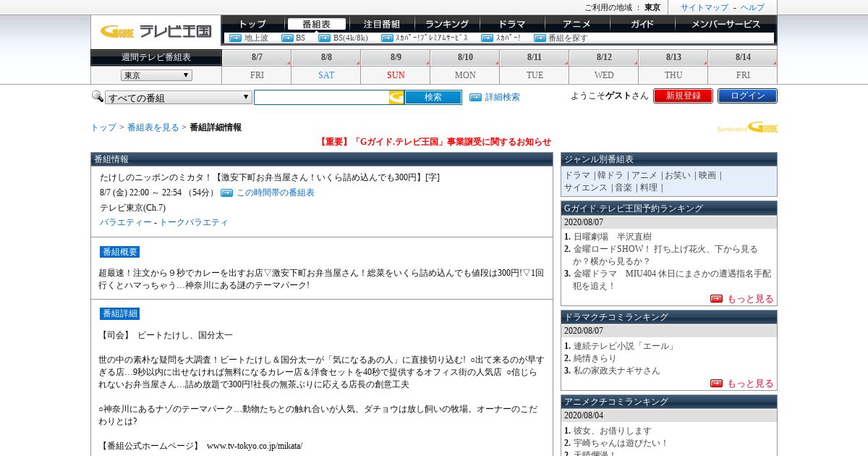Open the サイトマップ link
The width and height of the screenshot is (868, 456).
point(705,7)
